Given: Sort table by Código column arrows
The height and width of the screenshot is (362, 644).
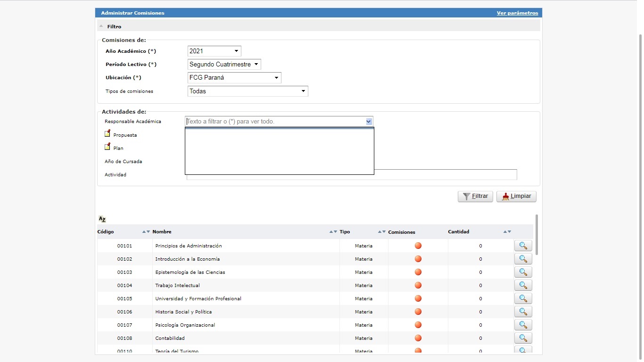Looking at the screenshot, I should tap(146, 232).
